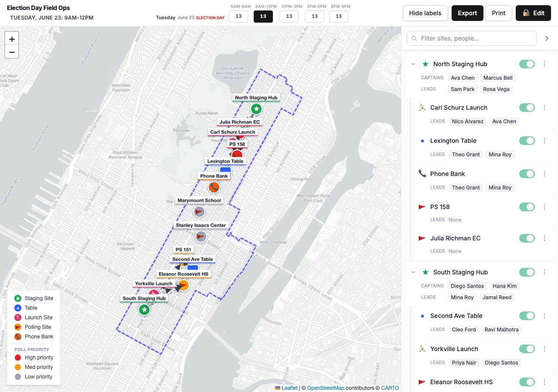Toggle Carl Schurz Launch switch off

click(527, 108)
